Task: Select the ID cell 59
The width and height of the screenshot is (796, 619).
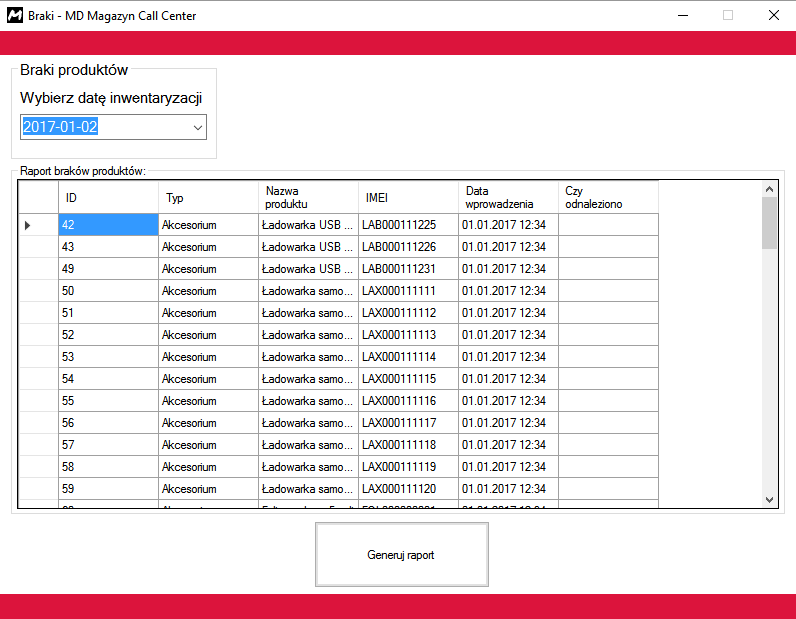Action: [x=109, y=489]
